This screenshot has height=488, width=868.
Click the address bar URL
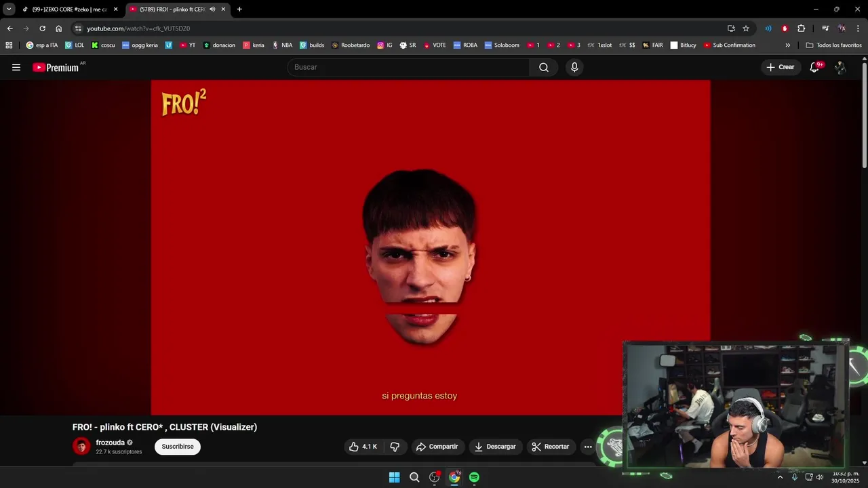coord(138,28)
